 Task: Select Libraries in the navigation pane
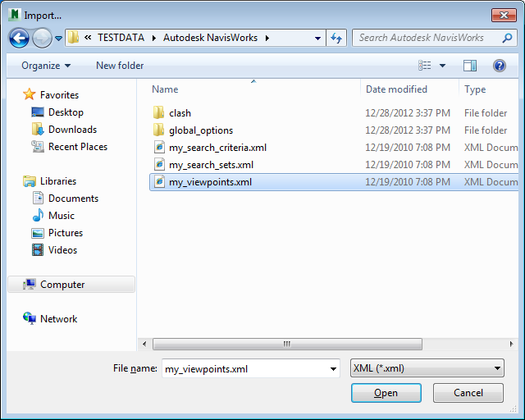[x=58, y=181]
